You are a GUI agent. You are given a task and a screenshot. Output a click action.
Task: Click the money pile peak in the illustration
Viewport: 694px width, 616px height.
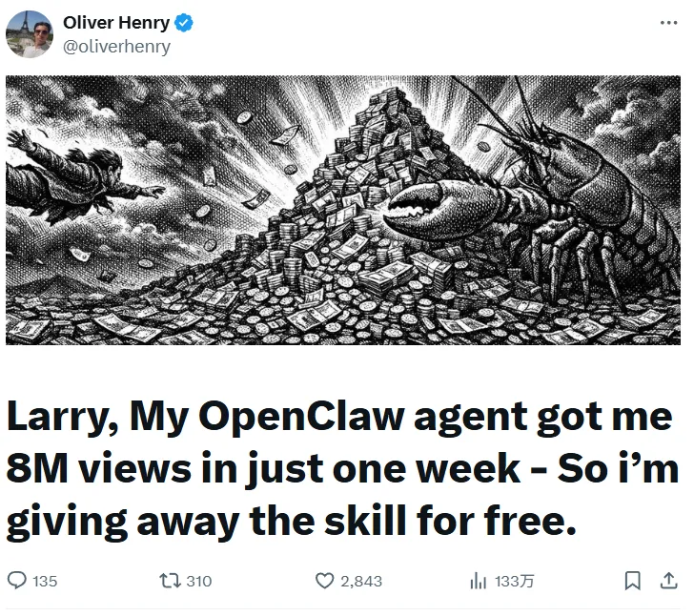coord(390,111)
